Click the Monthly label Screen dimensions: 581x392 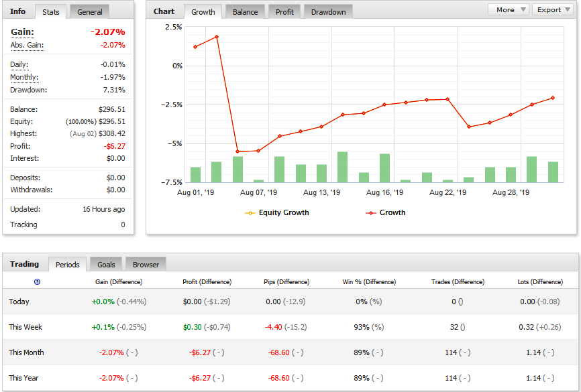tap(24, 77)
